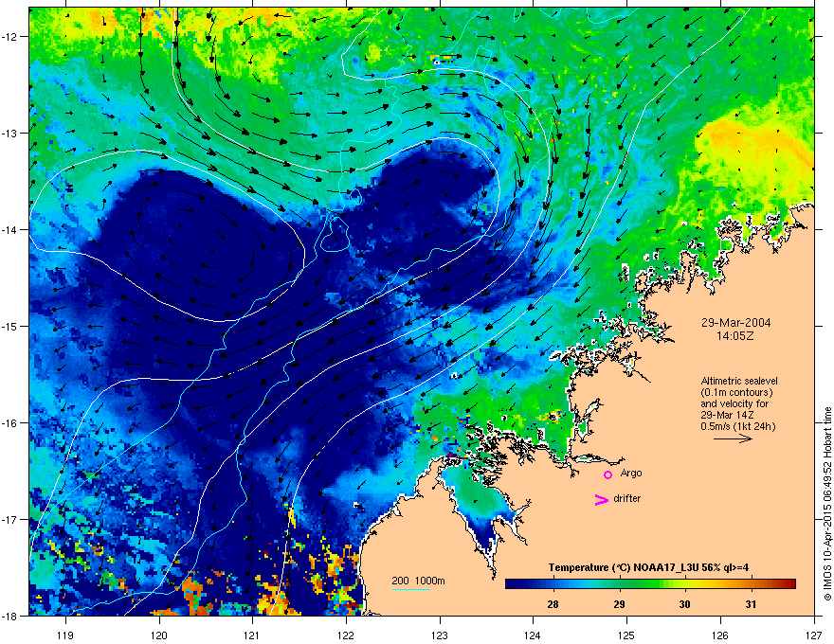Click the colorbar tick label "30"

point(684,604)
